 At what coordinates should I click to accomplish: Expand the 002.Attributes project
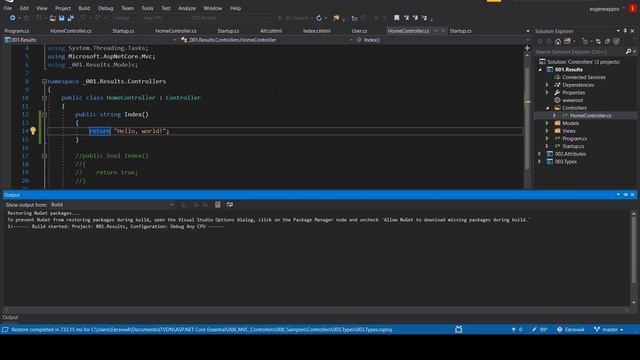point(540,154)
